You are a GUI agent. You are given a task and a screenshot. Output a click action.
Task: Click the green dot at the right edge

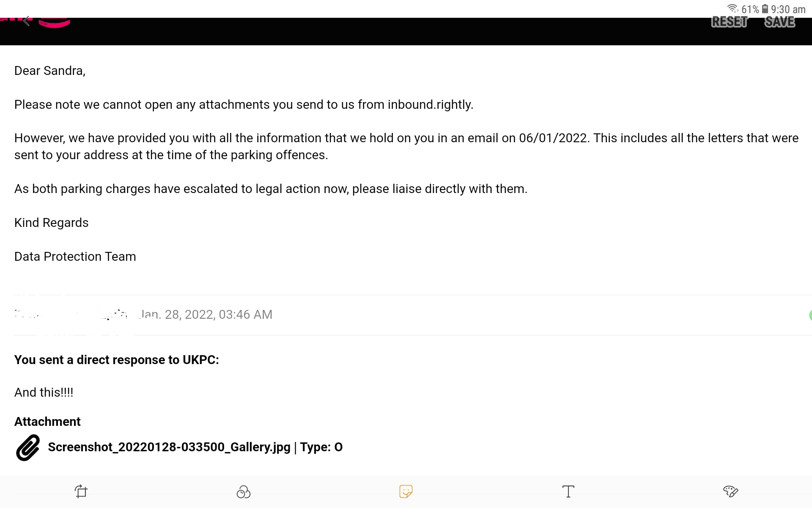[810, 315]
